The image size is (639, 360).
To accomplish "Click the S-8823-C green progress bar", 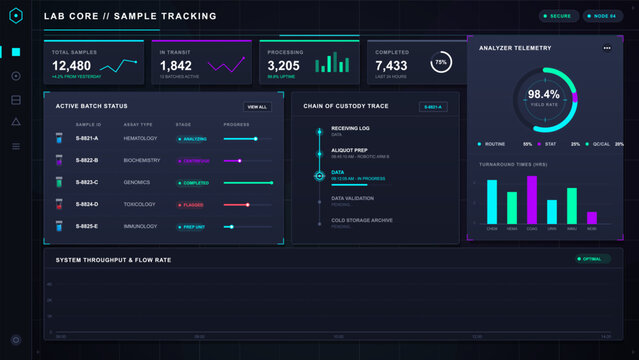I will coord(248,183).
